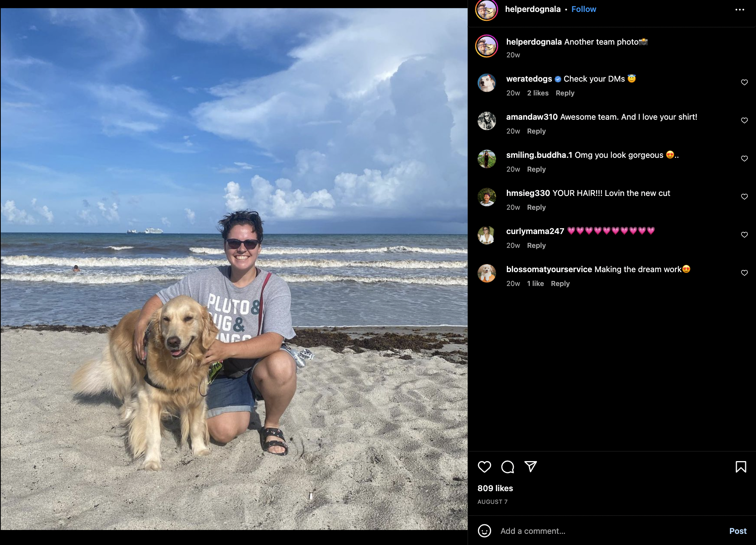Open the emoji picker smiley icon

point(484,531)
